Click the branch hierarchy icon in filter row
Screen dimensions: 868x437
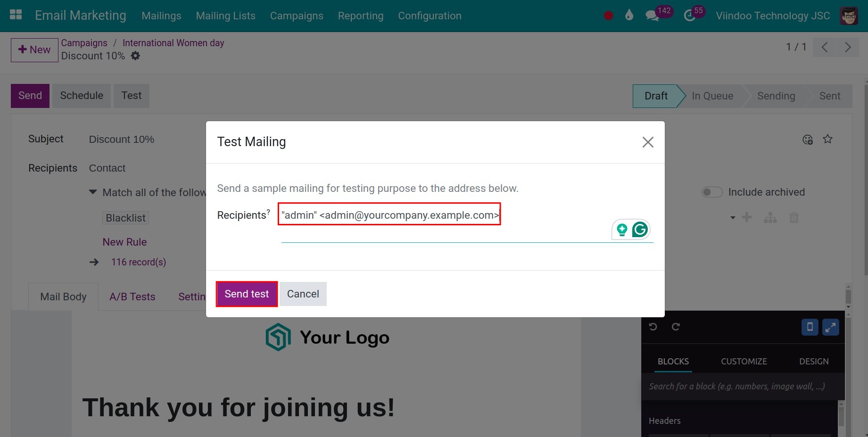click(770, 217)
